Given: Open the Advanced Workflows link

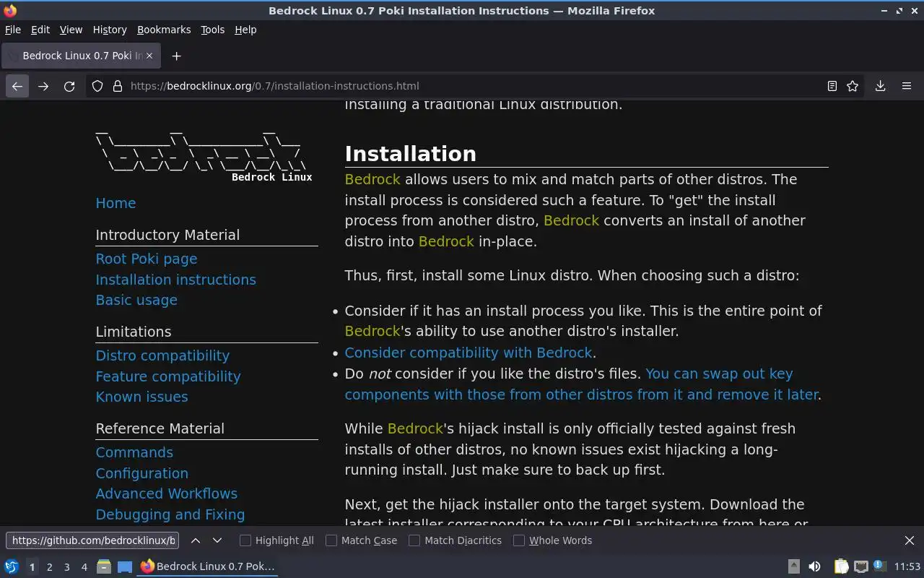Looking at the screenshot, I should pyautogui.click(x=167, y=493).
